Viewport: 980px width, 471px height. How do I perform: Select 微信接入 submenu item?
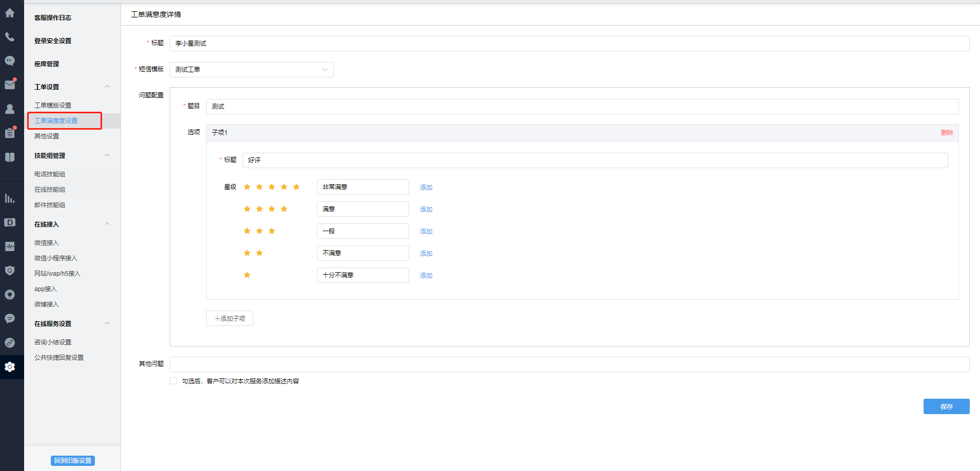click(x=47, y=243)
